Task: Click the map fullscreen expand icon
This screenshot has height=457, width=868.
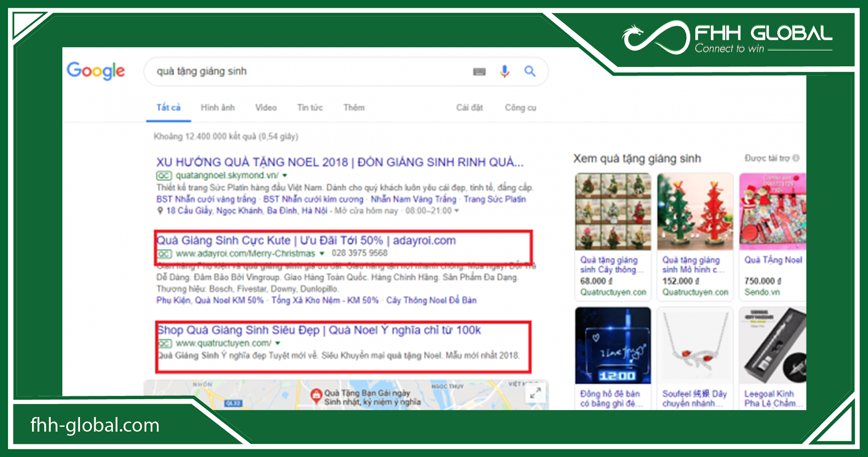Action: [535, 393]
